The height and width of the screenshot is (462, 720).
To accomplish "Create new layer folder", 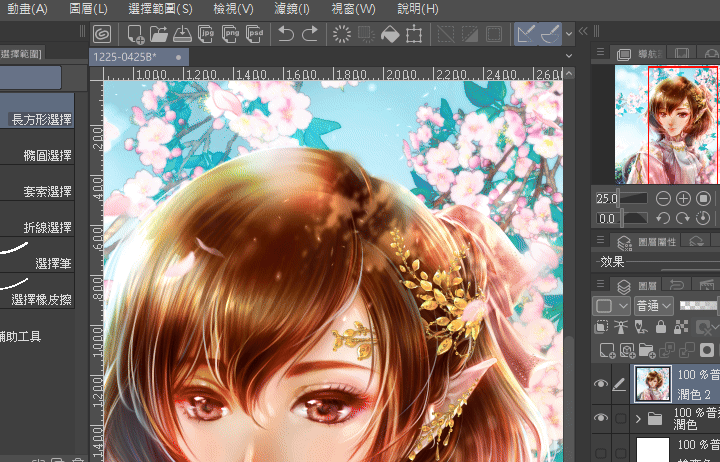I will click(x=647, y=350).
